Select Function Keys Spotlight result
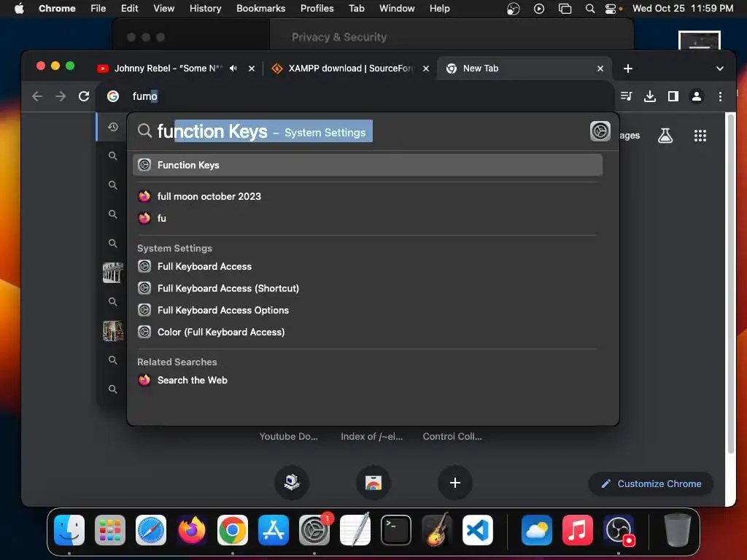This screenshot has height=560, width=747. pos(368,165)
